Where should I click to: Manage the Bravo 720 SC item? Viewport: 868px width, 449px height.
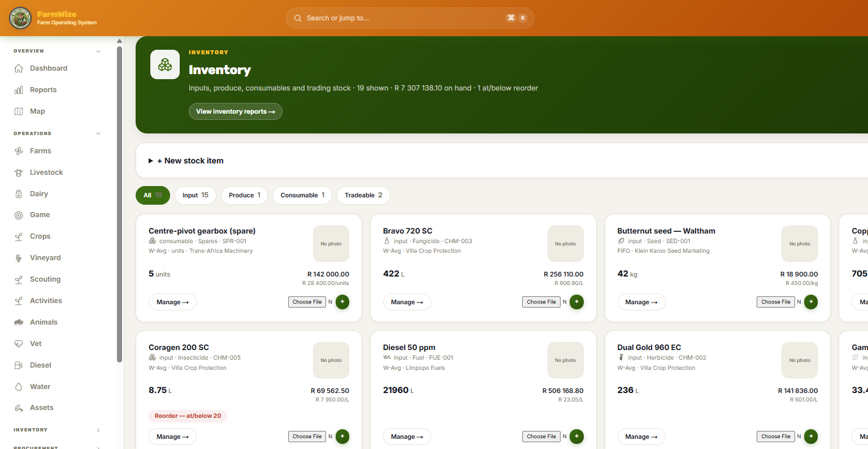407,302
